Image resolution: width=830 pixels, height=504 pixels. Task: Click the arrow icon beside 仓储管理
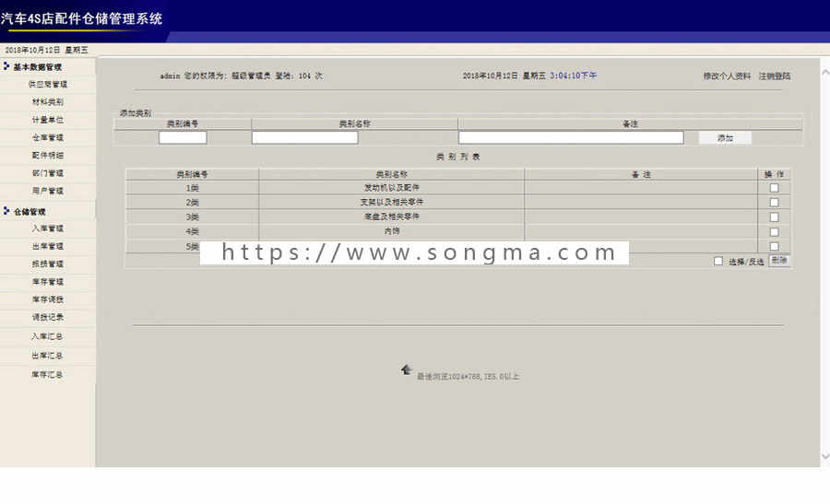[6, 210]
